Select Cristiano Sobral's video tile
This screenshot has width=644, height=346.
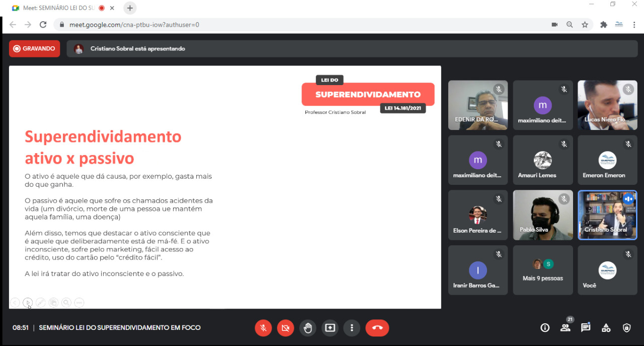[x=607, y=215]
